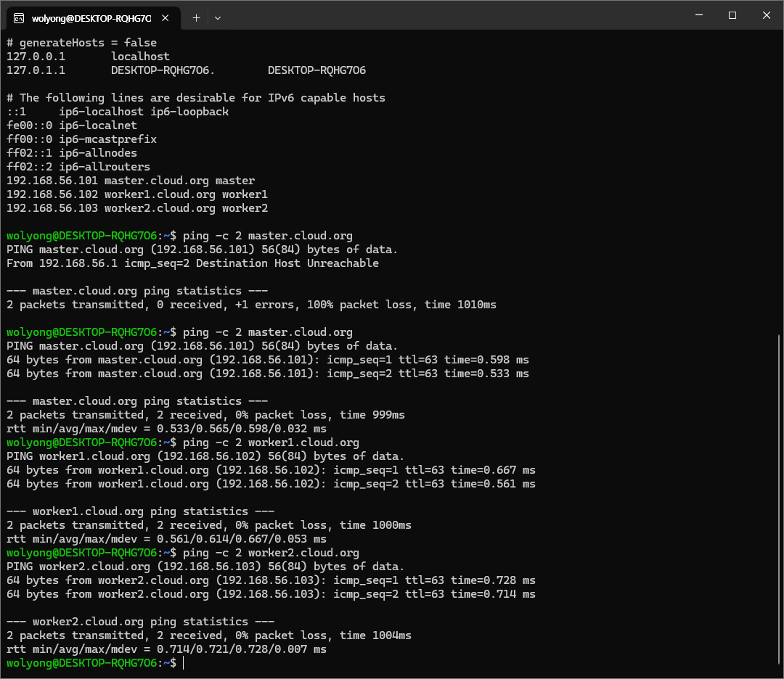The height and width of the screenshot is (679, 784).
Task: Click the '# generateHosts = false' comment line
Action: click(x=81, y=43)
